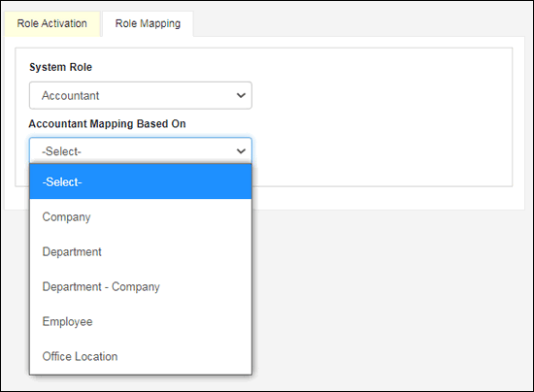This screenshot has height=392, width=534.
Task: Choose Office Location as mapping basis
Action: coord(141,356)
